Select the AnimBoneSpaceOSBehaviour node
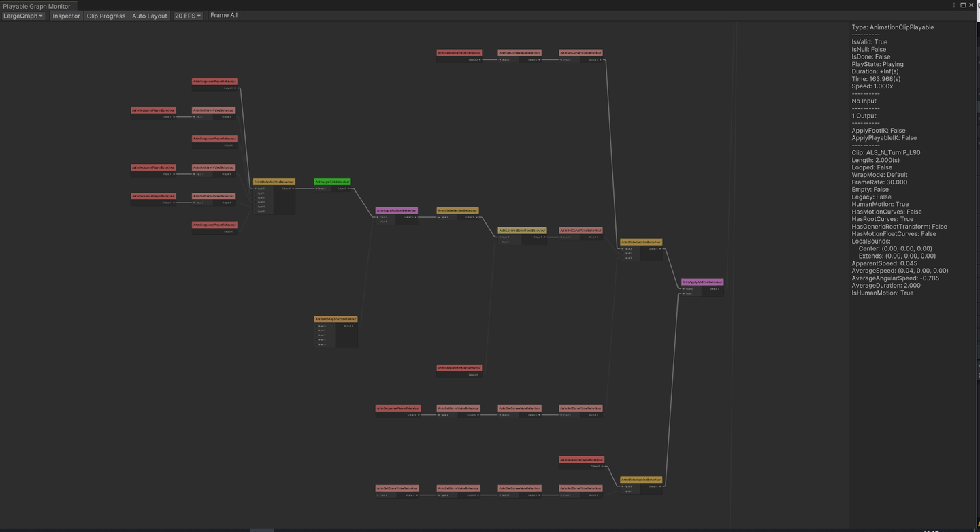 tap(336, 319)
